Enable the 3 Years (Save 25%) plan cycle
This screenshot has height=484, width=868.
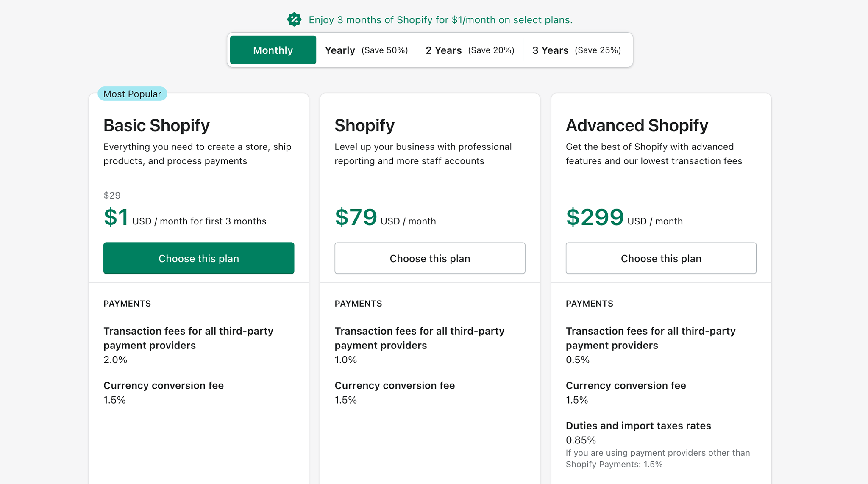point(576,50)
